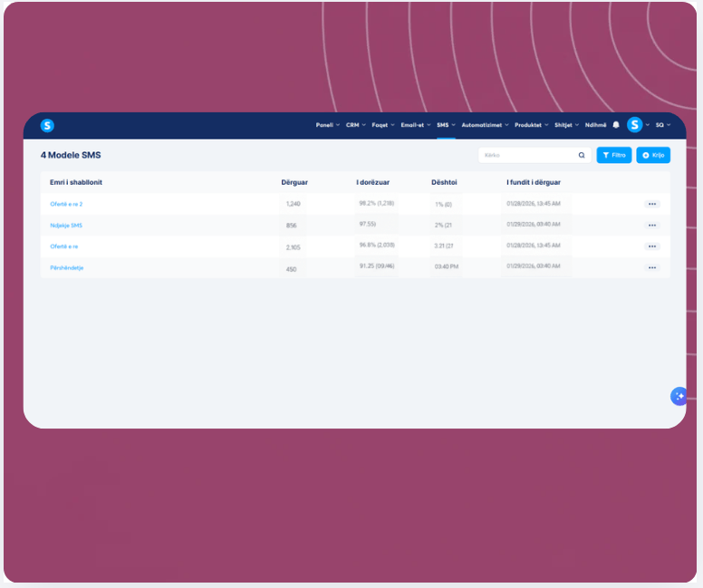Viewport: 703px width, 588px height.
Task: Open the Ofertë e re template link
Action: (x=63, y=246)
